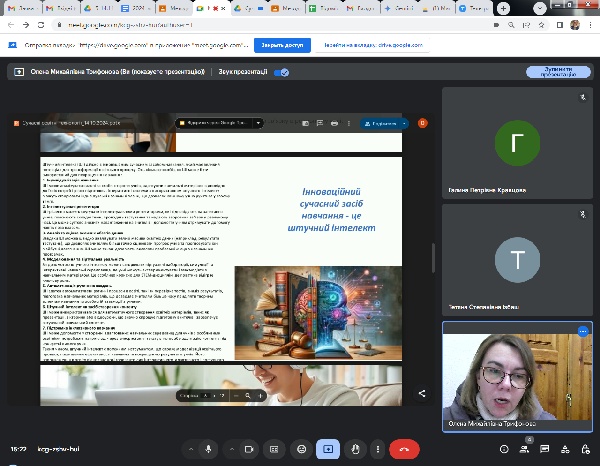Screen dimensions: 600x466
Task: Click the shared document vertical scrollbar
Action: (432, 255)
